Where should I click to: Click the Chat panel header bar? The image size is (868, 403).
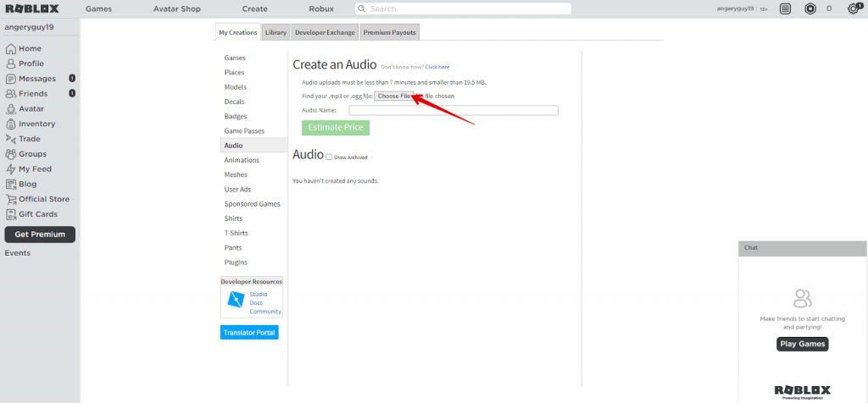tap(802, 248)
